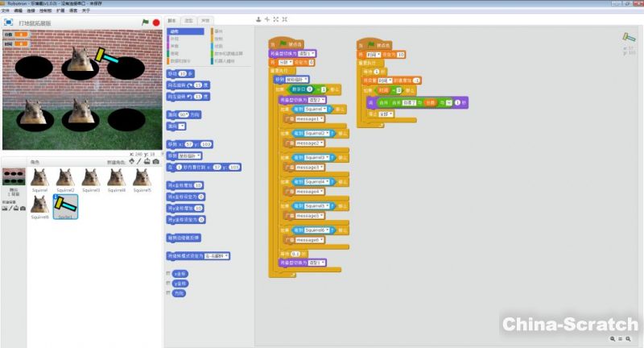The width and height of the screenshot is (644, 348).
Task: Select the grow sprite tool in the toolbar
Action: click(276, 19)
